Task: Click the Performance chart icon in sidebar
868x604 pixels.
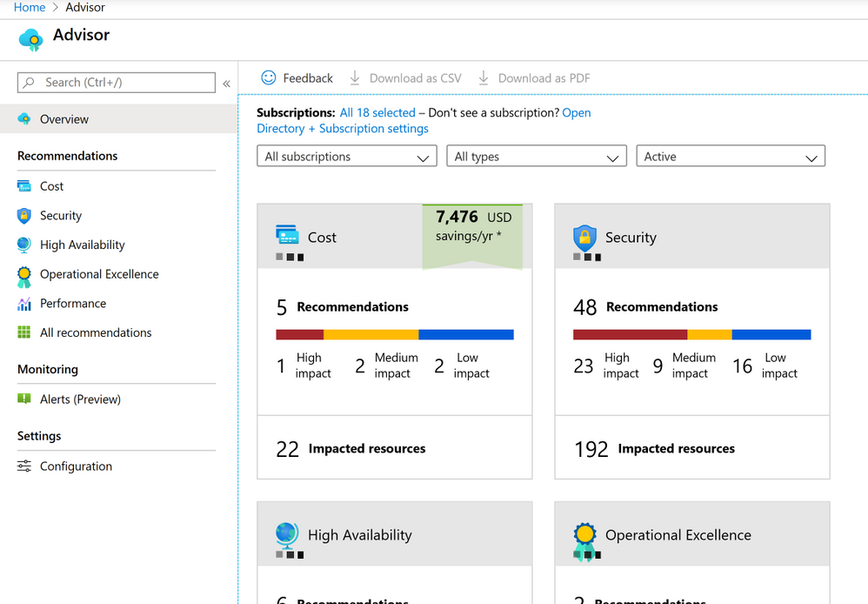Action: [x=23, y=304]
